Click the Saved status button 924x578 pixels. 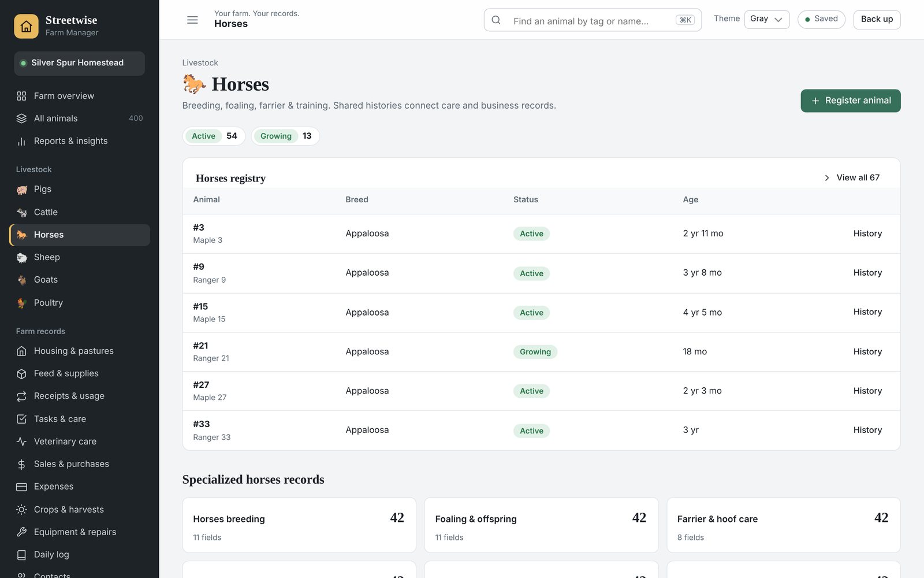[x=821, y=19]
